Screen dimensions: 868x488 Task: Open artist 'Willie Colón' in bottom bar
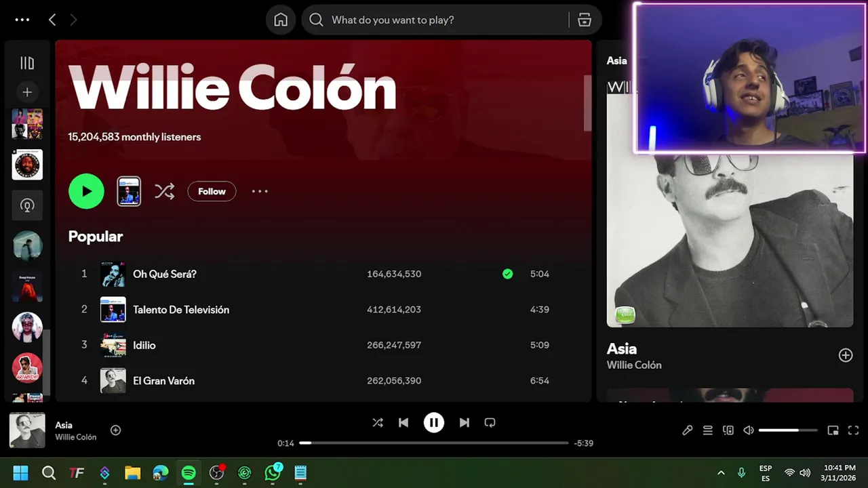[76, 437]
